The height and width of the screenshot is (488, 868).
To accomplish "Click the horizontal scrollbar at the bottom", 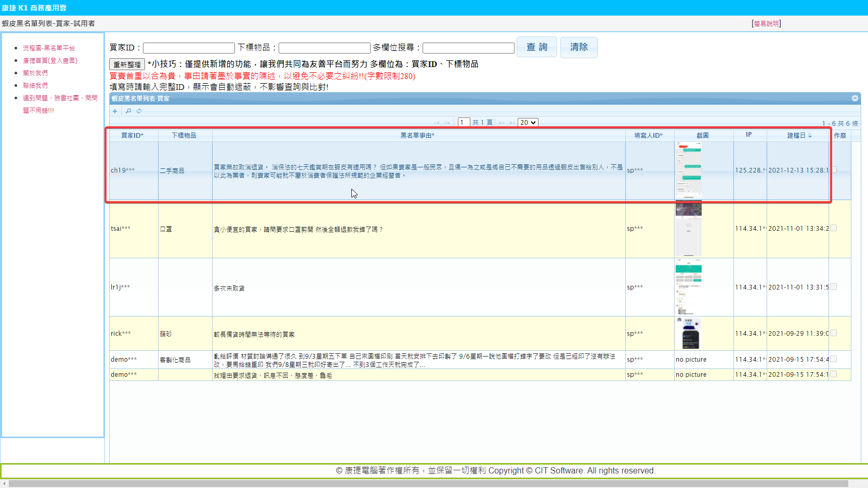I will 426,484.
